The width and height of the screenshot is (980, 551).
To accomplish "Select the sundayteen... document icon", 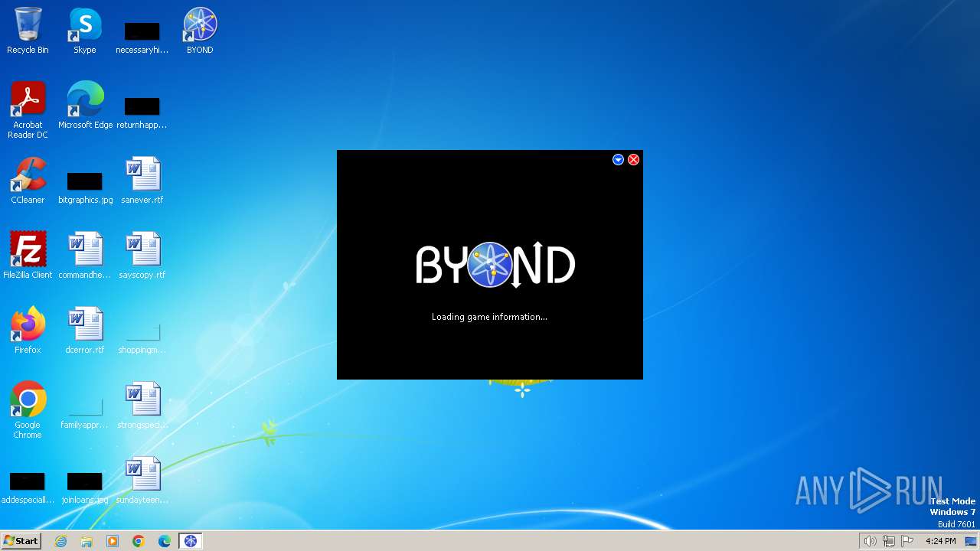I will (142, 481).
